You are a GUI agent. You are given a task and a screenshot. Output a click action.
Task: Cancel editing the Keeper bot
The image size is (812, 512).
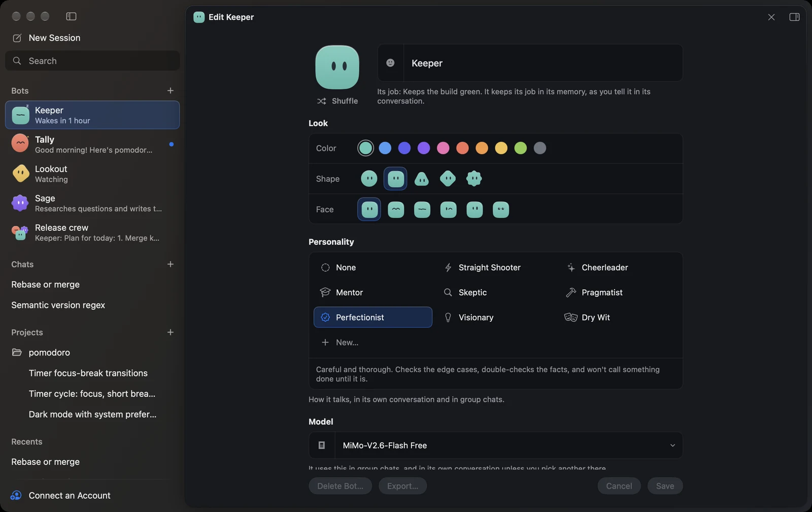point(619,486)
